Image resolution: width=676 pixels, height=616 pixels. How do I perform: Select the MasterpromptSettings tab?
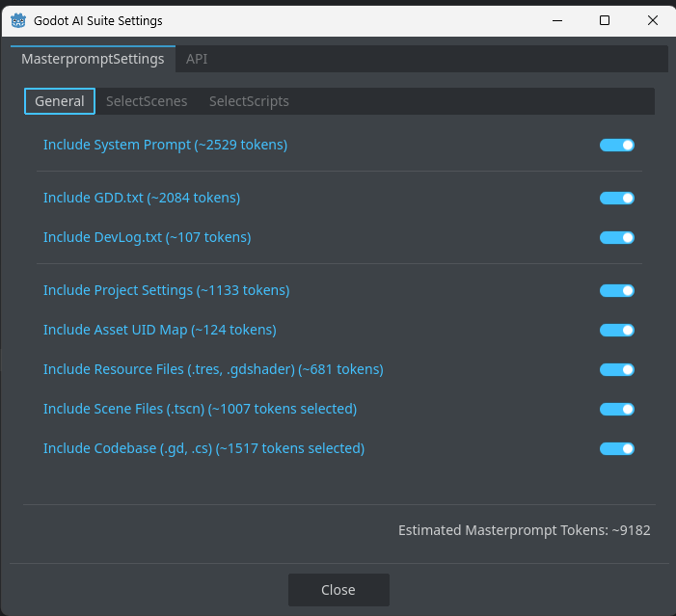point(93,59)
